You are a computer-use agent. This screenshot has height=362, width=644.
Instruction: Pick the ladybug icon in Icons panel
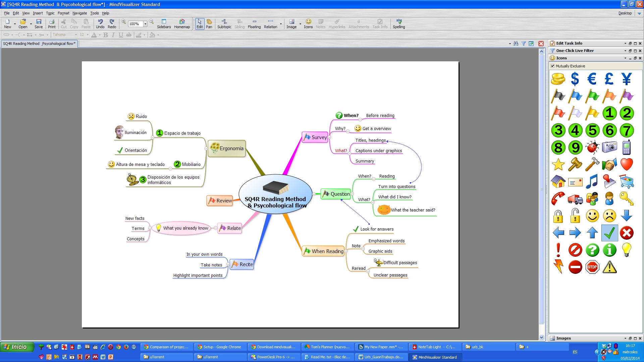pyautogui.click(x=592, y=147)
